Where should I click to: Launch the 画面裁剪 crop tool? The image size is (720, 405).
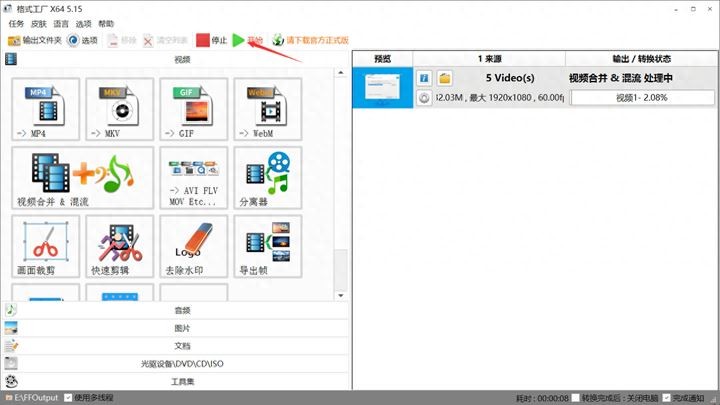(x=45, y=247)
